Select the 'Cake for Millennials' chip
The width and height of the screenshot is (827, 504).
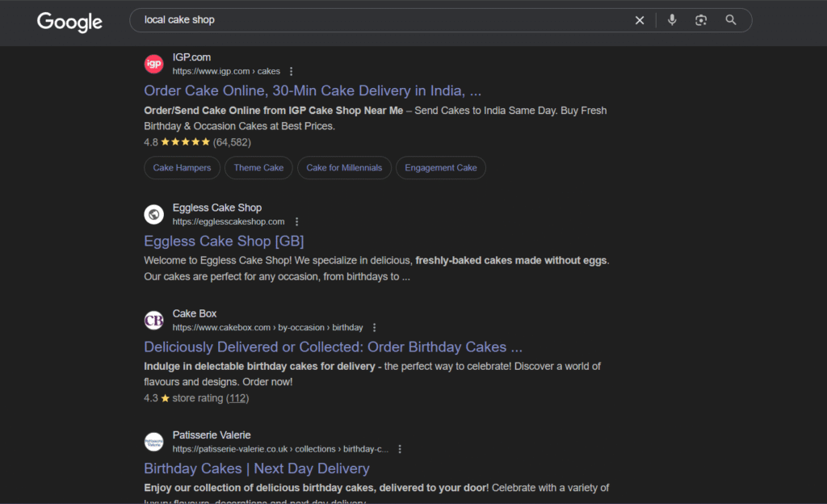point(344,168)
